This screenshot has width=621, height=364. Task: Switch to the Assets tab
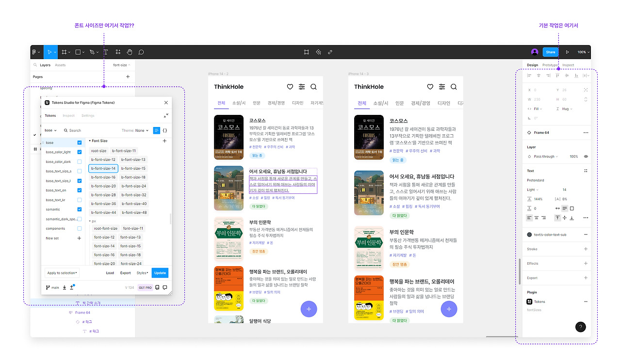[x=60, y=65]
